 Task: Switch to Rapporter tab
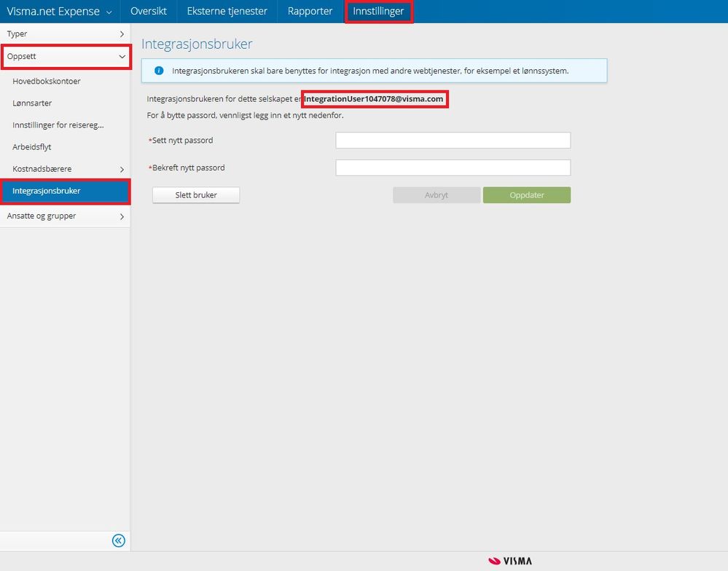click(x=310, y=11)
